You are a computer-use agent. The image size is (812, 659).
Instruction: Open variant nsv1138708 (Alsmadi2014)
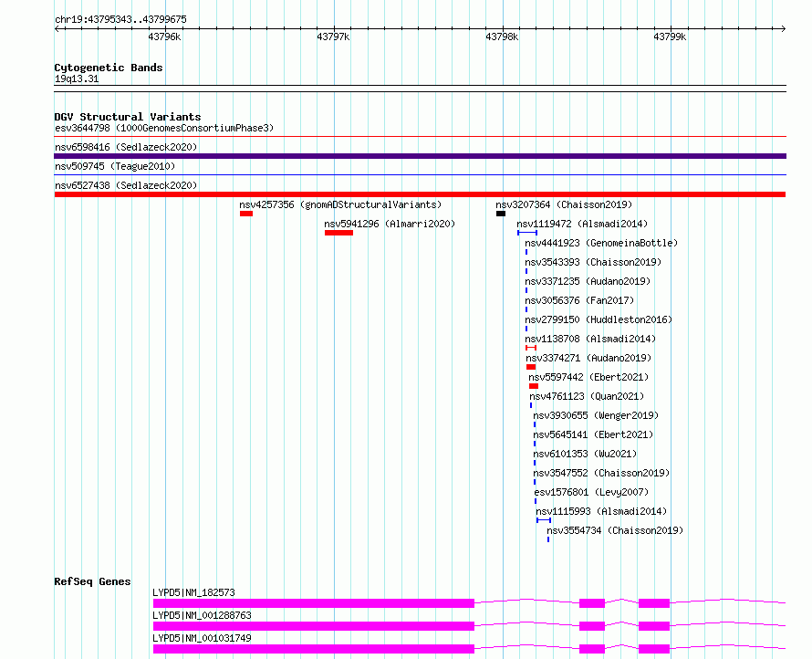590,339
